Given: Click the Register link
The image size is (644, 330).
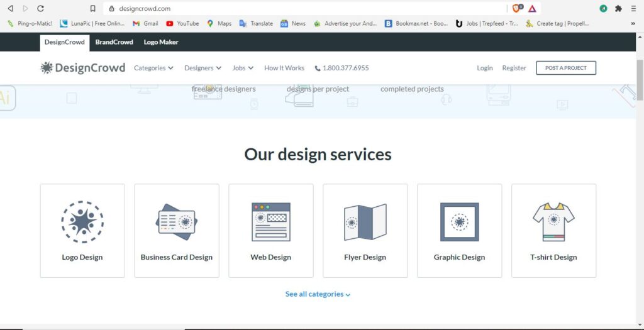Looking at the screenshot, I should (514, 68).
